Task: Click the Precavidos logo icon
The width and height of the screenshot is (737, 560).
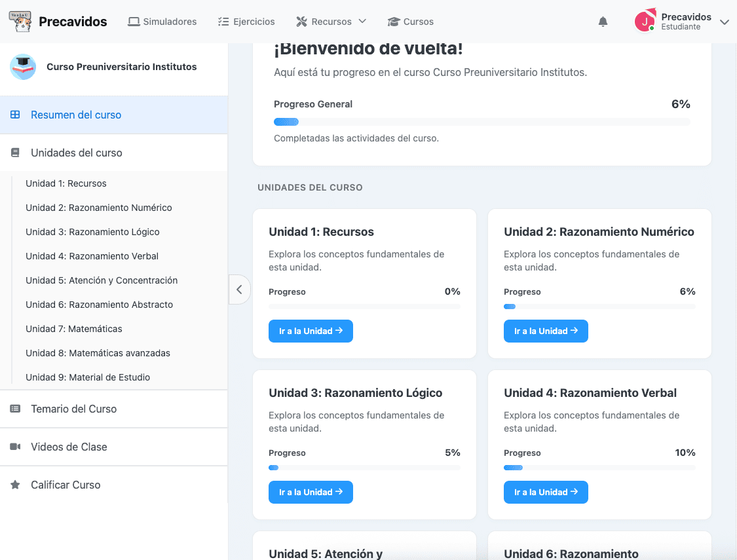Action: click(20, 21)
